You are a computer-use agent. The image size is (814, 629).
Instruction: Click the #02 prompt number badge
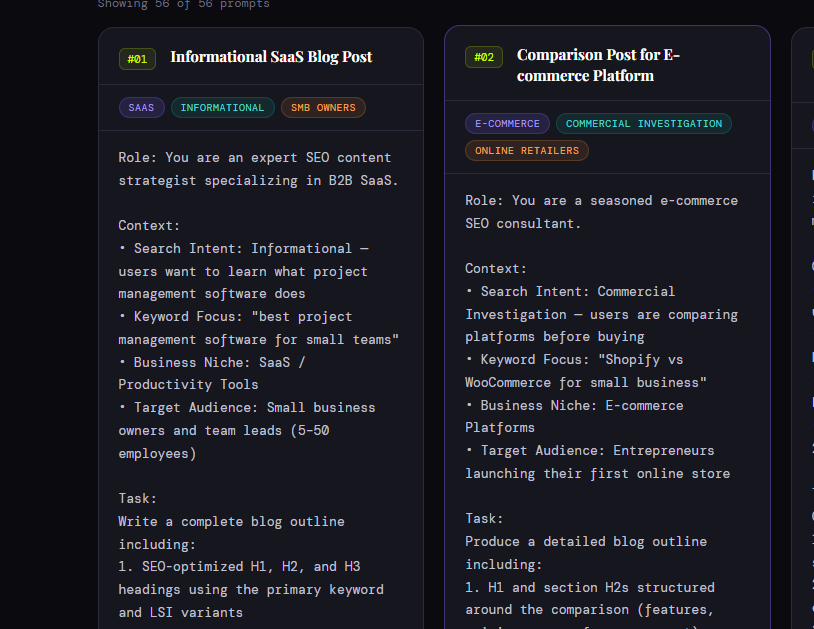coord(483,57)
